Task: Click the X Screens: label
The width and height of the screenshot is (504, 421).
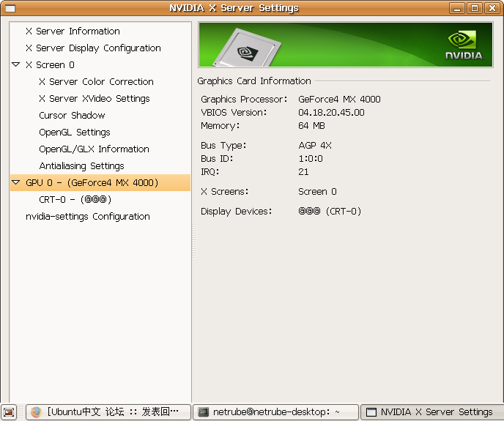Action: point(225,192)
